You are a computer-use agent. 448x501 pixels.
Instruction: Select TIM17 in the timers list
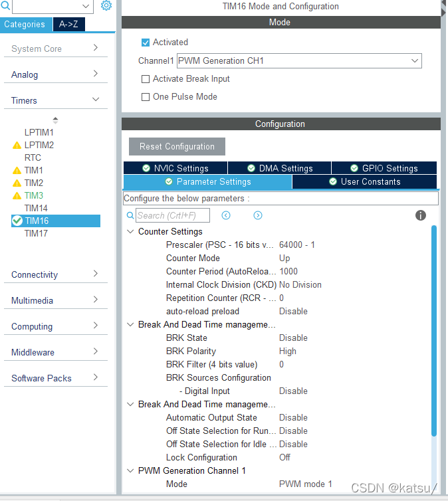click(x=36, y=234)
